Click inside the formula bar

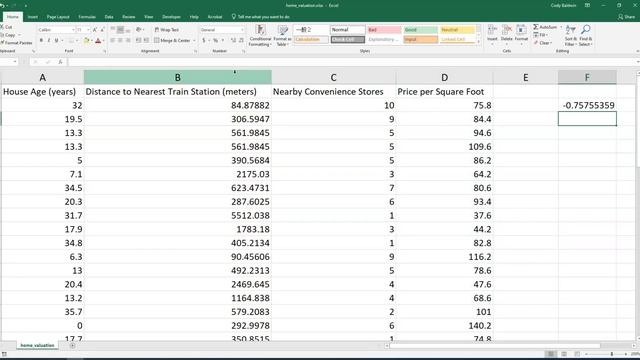[351, 62]
